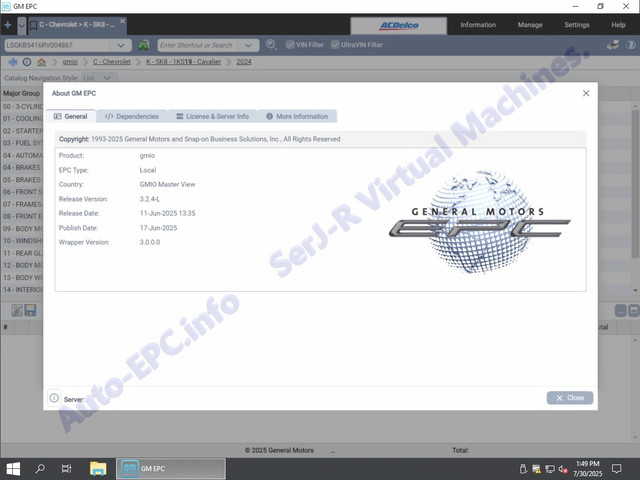The height and width of the screenshot is (480, 640).
Task: Click the left picklist panel button
Action: click(620, 311)
